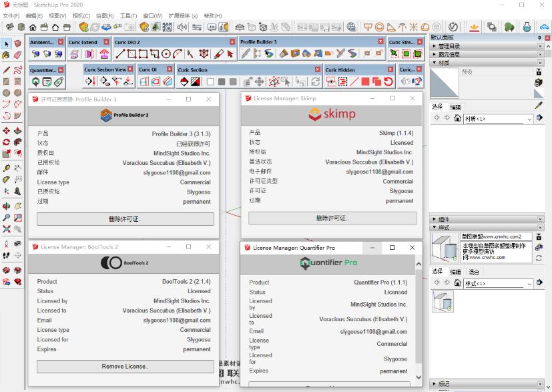Image resolution: width=552 pixels, height=392 pixels.
Task: Click the material preview swatch under 材质
Action: point(445,83)
